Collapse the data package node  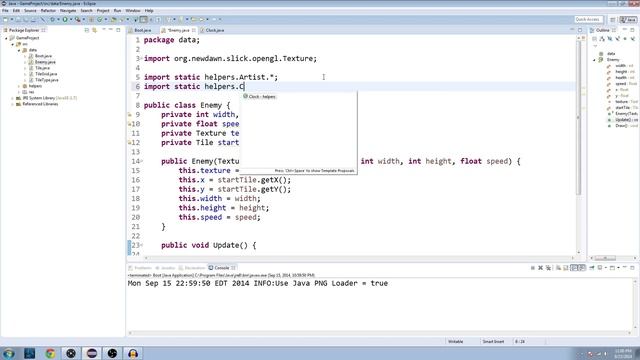click(19, 50)
